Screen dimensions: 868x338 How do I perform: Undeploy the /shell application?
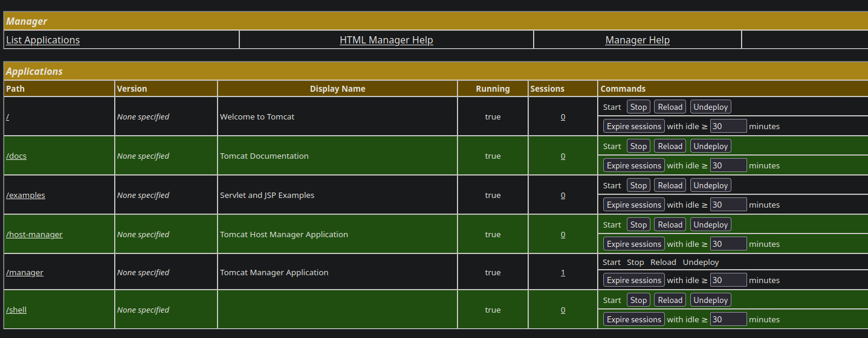(x=710, y=300)
